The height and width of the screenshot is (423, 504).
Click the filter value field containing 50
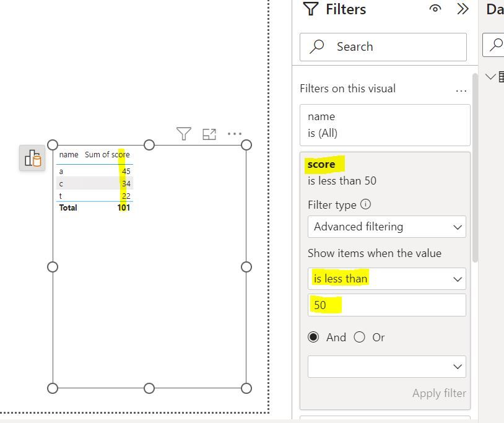pyautogui.click(x=387, y=305)
